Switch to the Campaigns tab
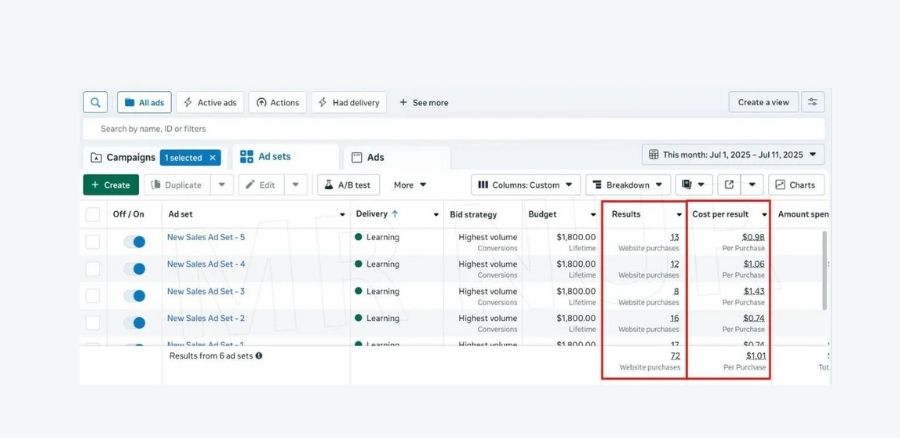The width and height of the screenshot is (900, 438). (x=123, y=157)
